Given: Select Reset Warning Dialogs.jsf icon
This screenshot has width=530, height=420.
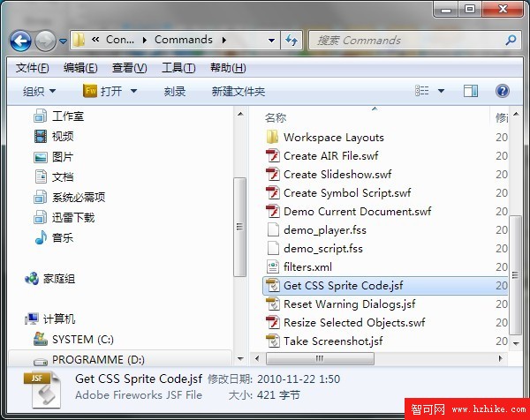Looking at the screenshot, I should (273, 304).
